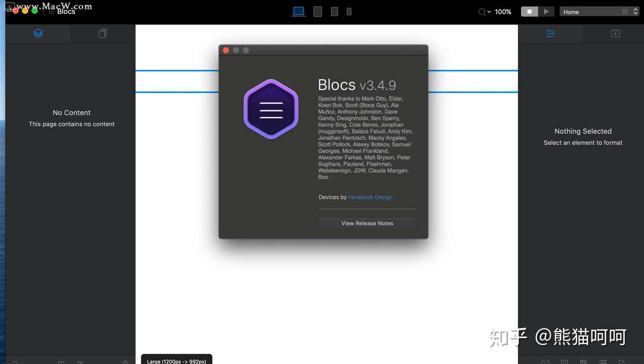
Task: Switch to the small tablet breakpoint
Action: (335, 12)
